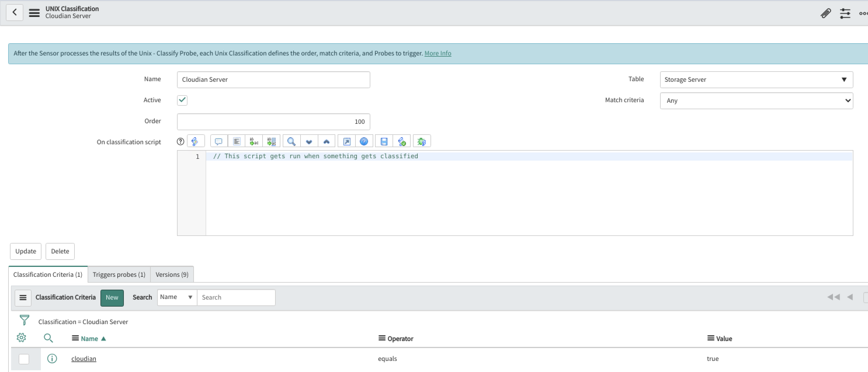Open the more options ellipsis in the header
The width and height of the screenshot is (868, 372).
point(863,13)
